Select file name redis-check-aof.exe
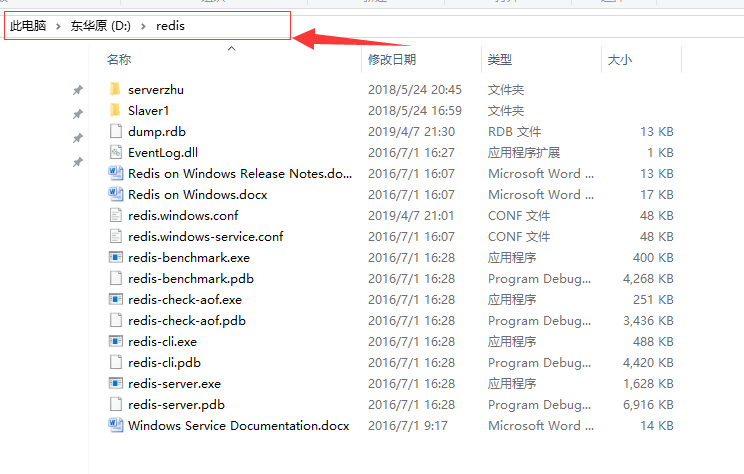The width and height of the screenshot is (744, 474). point(185,299)
